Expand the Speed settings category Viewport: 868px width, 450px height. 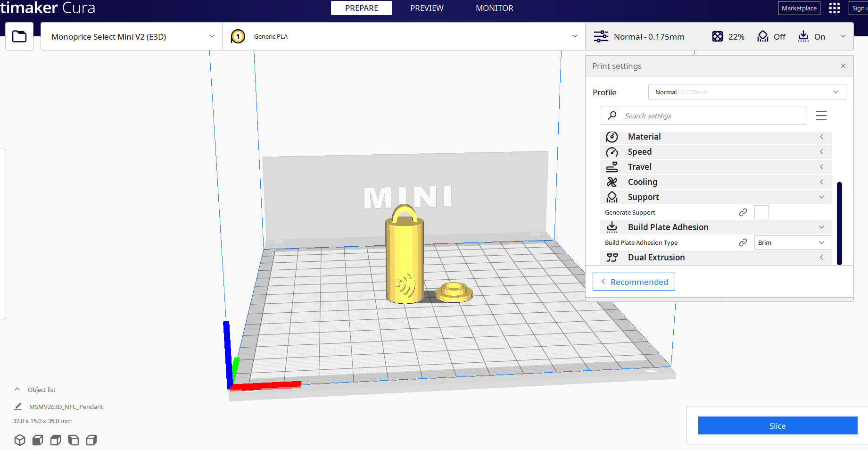[716, 152]
